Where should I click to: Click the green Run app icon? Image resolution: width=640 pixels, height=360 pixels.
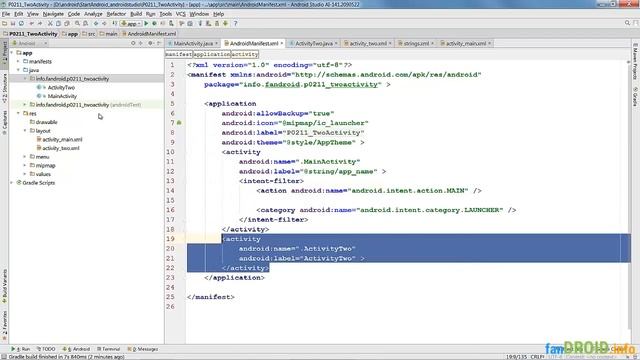(146, 24)
